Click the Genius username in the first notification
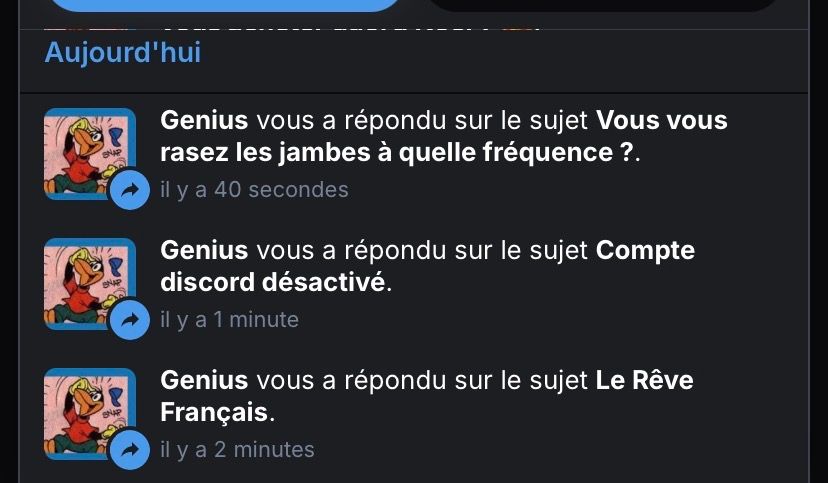Screen dimensions: 828x483 pos(204,121)
